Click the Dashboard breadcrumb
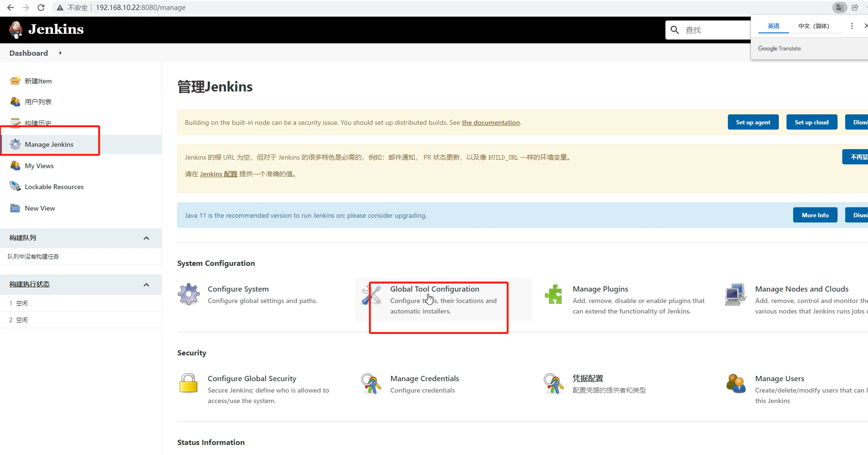This screenshot has height=455, width=868. pos(29,53)
